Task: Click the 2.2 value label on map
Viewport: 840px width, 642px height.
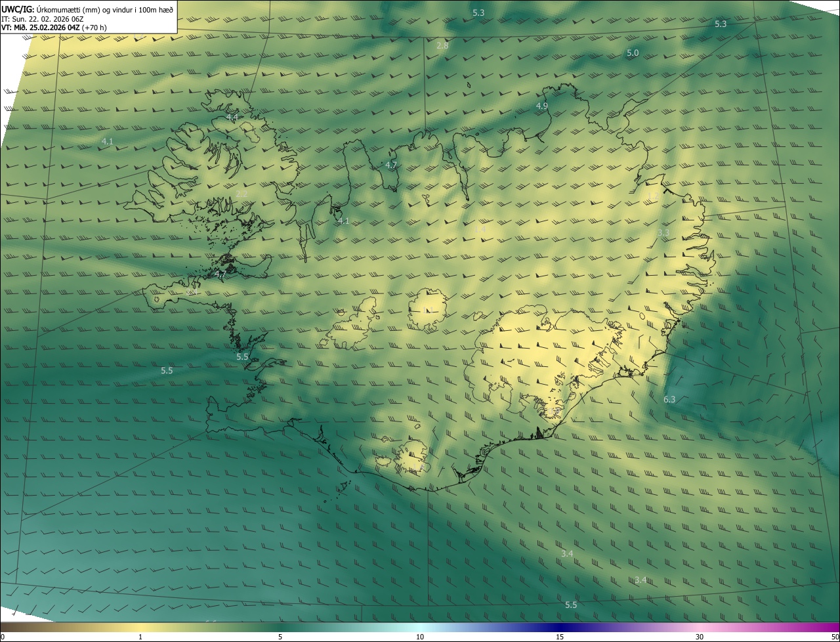Action: [x=241, y=194]
